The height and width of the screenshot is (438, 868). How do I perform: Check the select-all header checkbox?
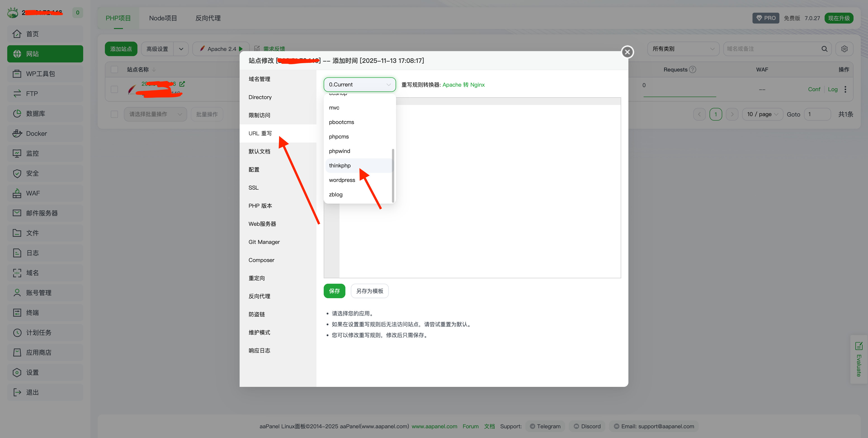coord(115,70)
